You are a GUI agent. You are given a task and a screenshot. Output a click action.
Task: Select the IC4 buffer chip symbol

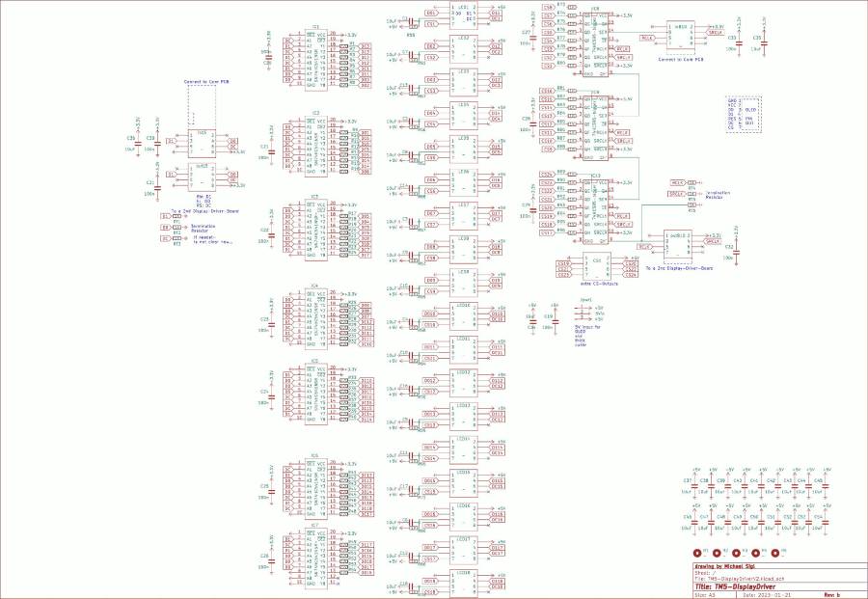[315, 316]
